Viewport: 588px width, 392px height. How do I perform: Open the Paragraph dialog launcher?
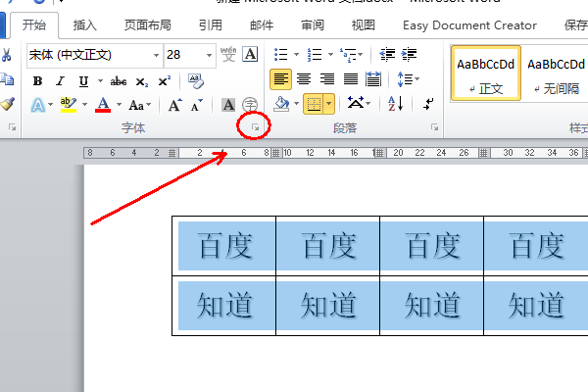click(x=434, y=127)
